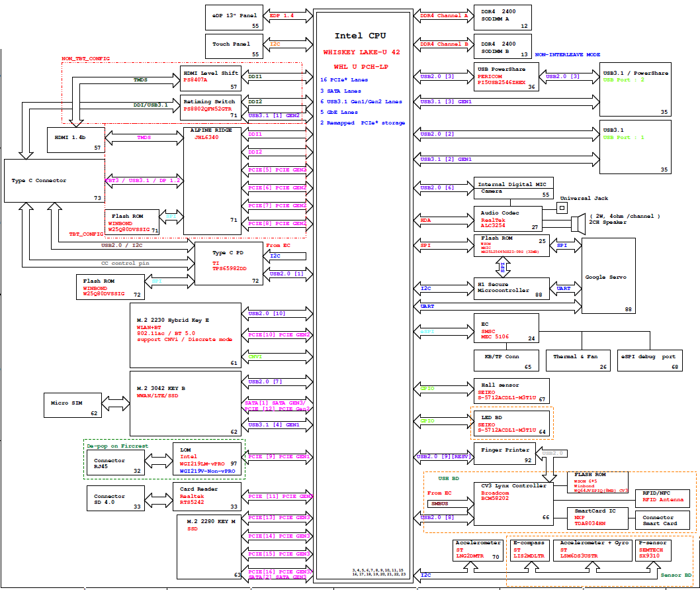700x590 pixels.
Task: Select Flash ROM W25Q80DVSSIG page 72 block
Action: point(110,287)
